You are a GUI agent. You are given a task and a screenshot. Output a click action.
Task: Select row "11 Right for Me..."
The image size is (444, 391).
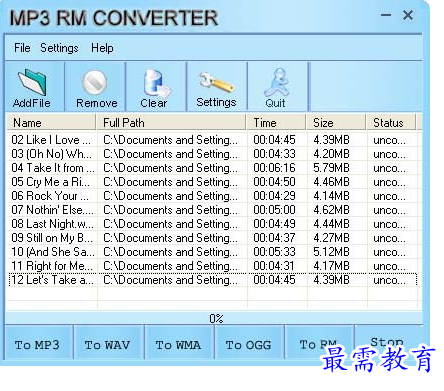213,266
